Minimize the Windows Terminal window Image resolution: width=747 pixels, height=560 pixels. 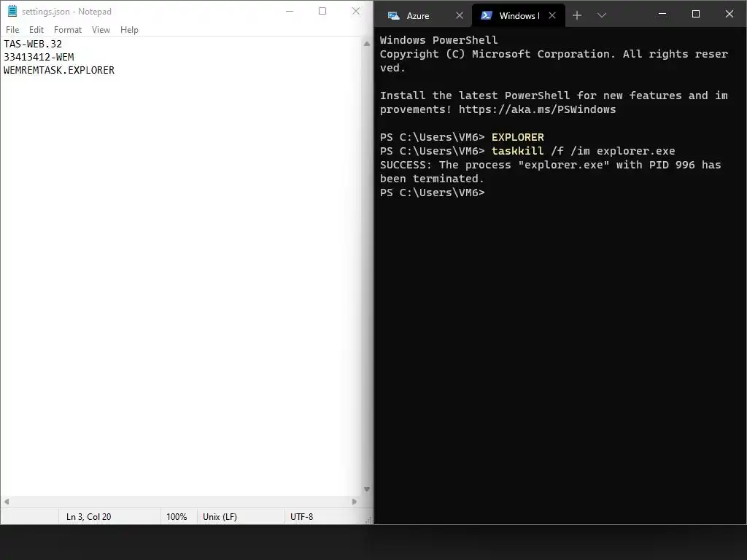[662, 14]
